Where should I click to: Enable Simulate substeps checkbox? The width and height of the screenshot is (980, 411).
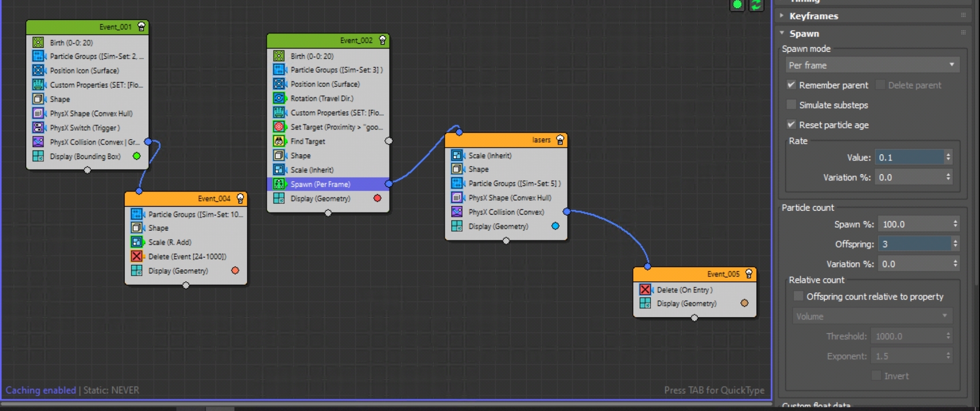[x=791, y=105]
